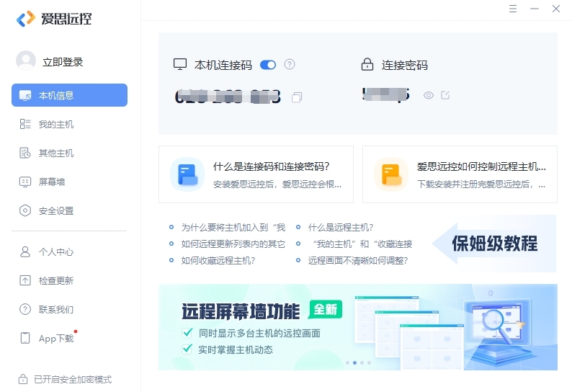Open link 什么是远程主机?
The height and width of the screenshot is (392, 572).
[x=341, y=228]
